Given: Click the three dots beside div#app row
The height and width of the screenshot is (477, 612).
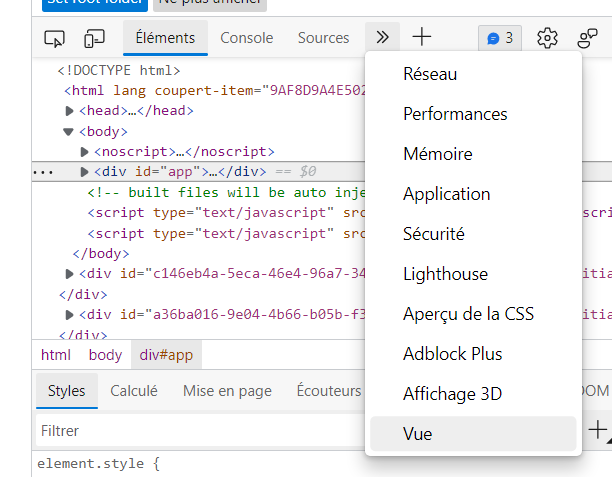Looking at the screenshot, I should (43, 172).
